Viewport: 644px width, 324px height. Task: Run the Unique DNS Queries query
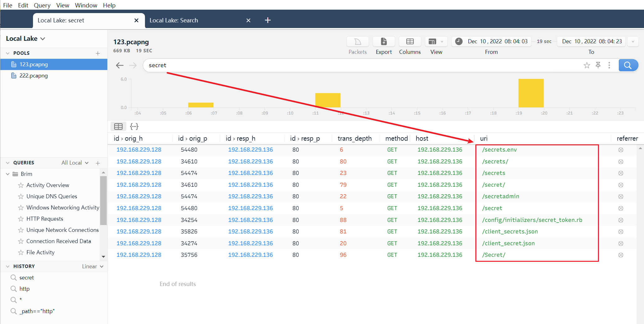click(x=52, y=196)
